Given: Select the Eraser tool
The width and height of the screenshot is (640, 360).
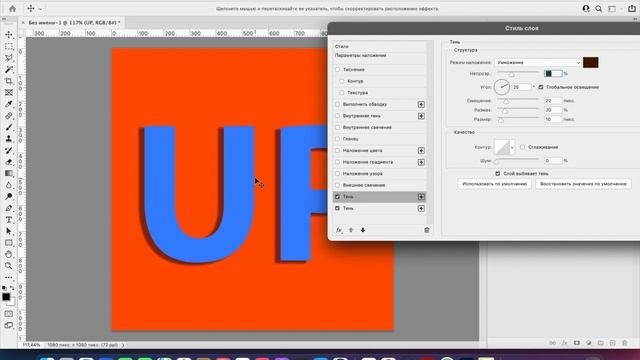Looking at the screenshot, I should point(9,162).
